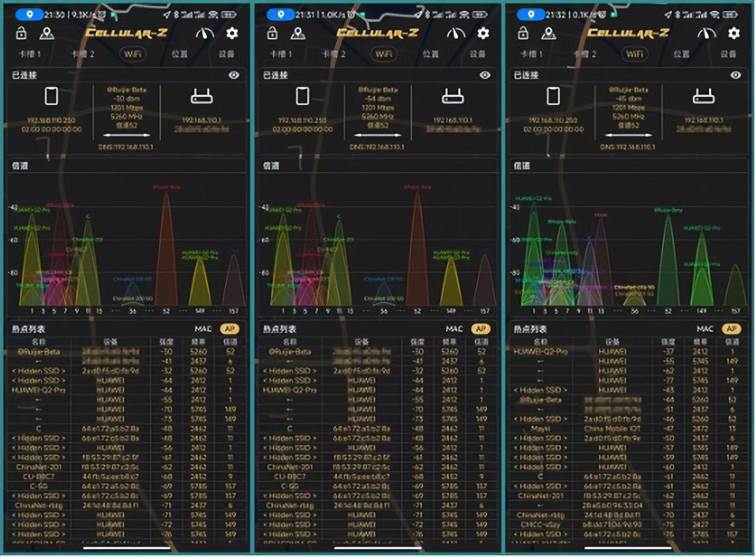The width and height of the screenshot is (756, 557).
Task: Select MAC mode in the 21:31 hotspot list
Action: 454,329
